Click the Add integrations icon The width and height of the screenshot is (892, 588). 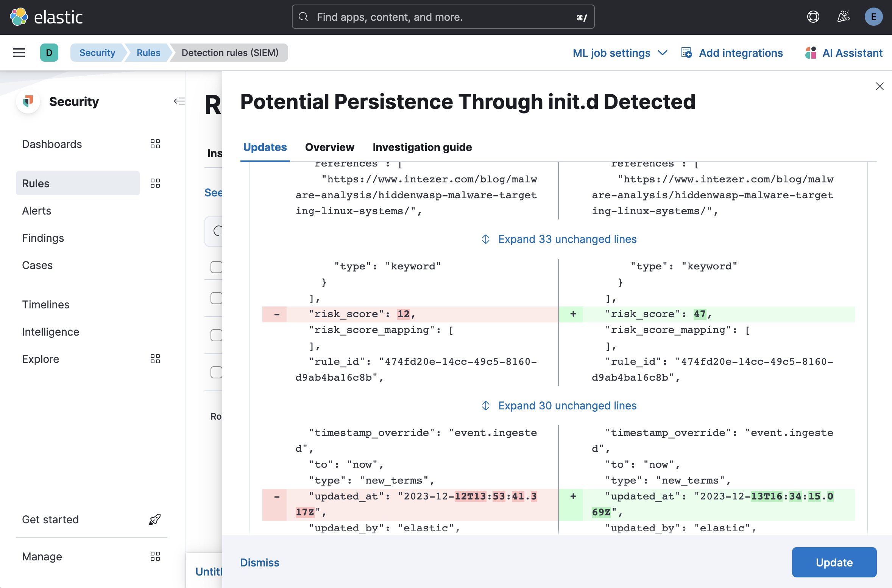click(x=686, y=53)
